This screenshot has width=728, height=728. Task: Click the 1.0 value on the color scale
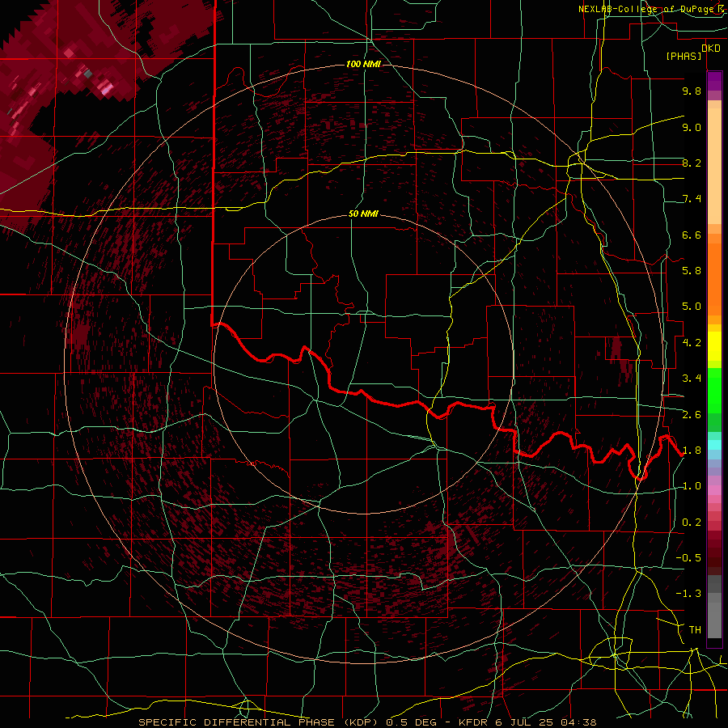point(692,487)
